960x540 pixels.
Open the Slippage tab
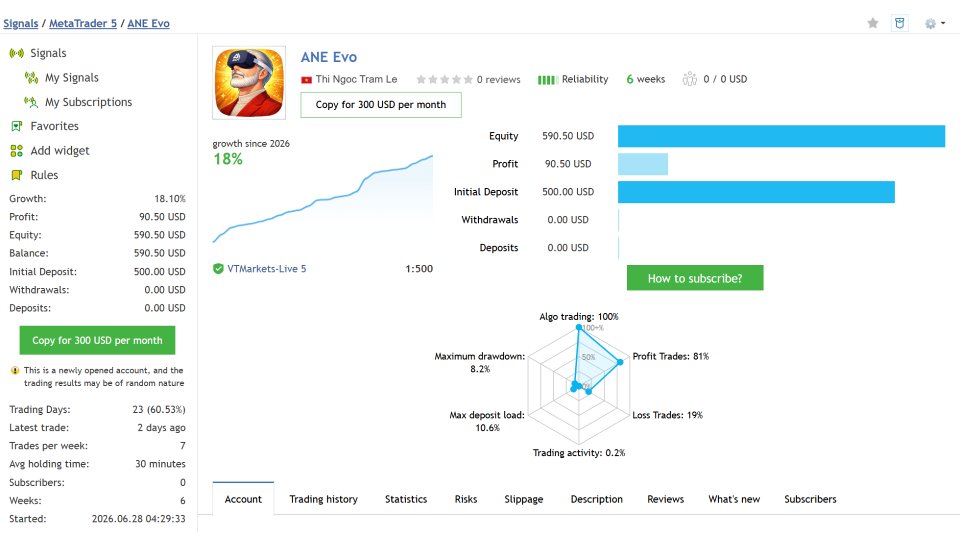[x=523, y=499]
